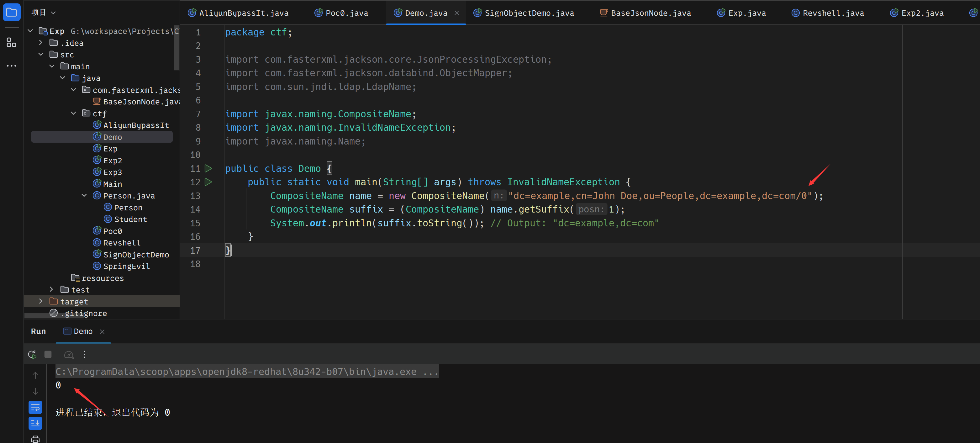The width and height of the screenshot is (980, 443).
Task: Open the Structure tool window icon
Action: tap(11, 42)
